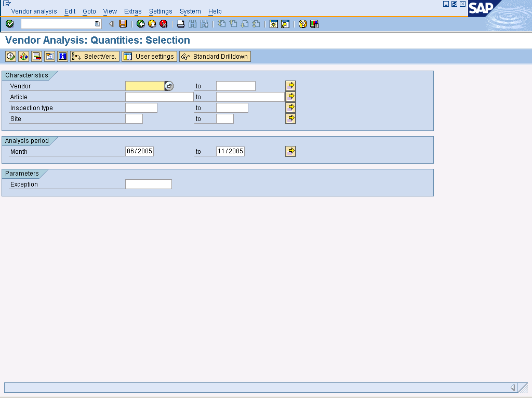The height and width of the screenshot is (398, 532).
Task: Click the Find Next binoculars-plus icon
Action: (x=204, y=24)
